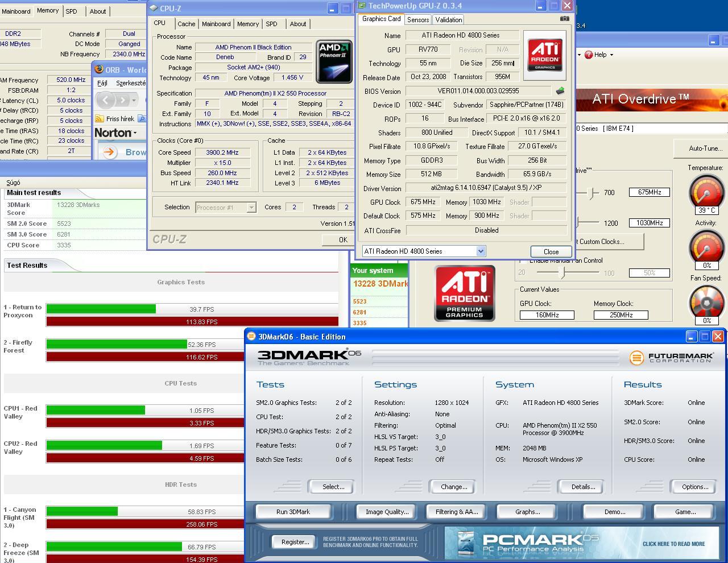Open the Norton toolbar dropdown
The width and height of the screenshot is (728, 563).
tap(135, 133)
